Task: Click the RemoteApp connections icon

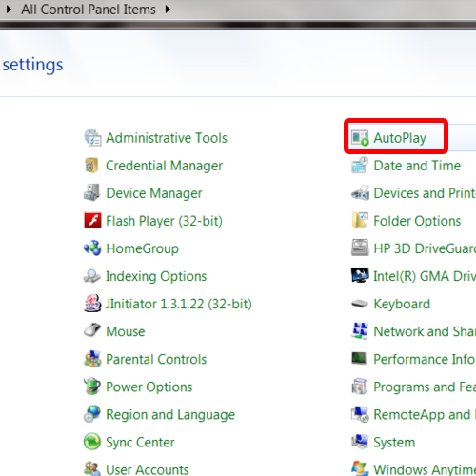Action: (x=360, y=414)
